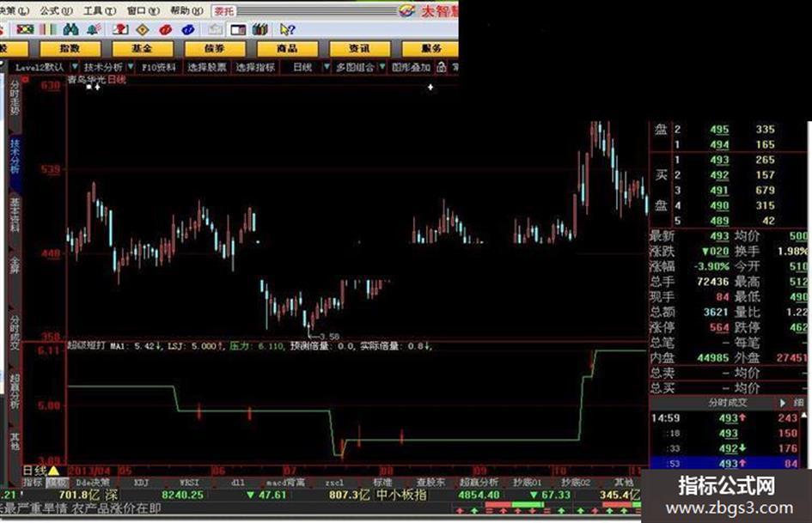
Task: Click the white cross marker at chart top right
Action: tap(430, 88)
